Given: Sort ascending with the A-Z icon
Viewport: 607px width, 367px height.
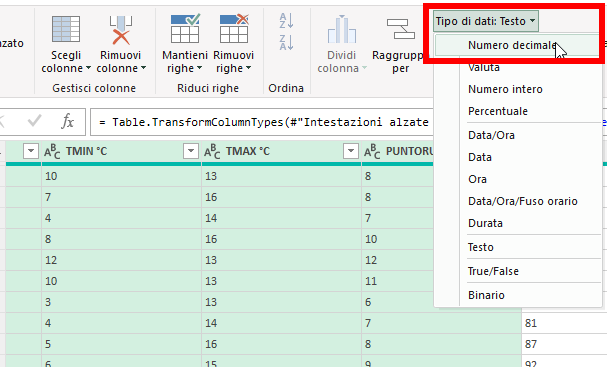Looking at the screenshot, I should 286,21.
